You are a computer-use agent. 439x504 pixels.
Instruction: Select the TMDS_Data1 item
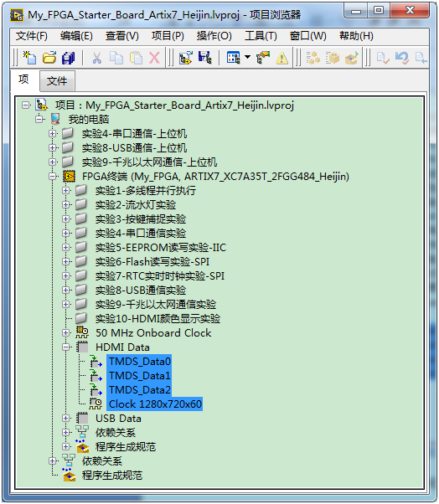pyautogui.click(x=139, y=375)
